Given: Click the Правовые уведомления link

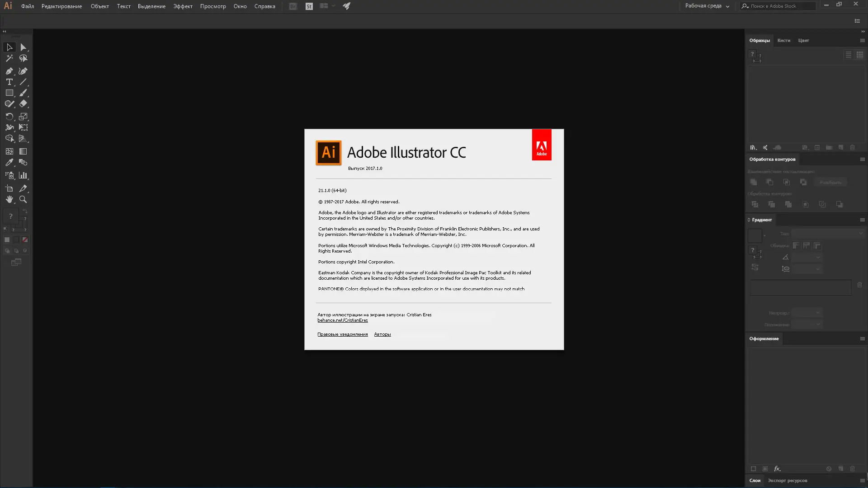Looking at the screenshot, I should coord(342,334).
